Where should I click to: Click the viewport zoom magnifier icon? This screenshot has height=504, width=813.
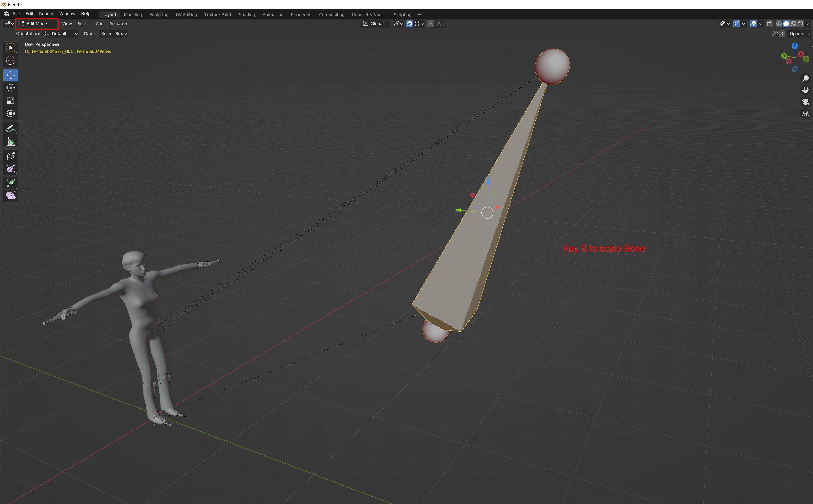(x=805, y=79)
